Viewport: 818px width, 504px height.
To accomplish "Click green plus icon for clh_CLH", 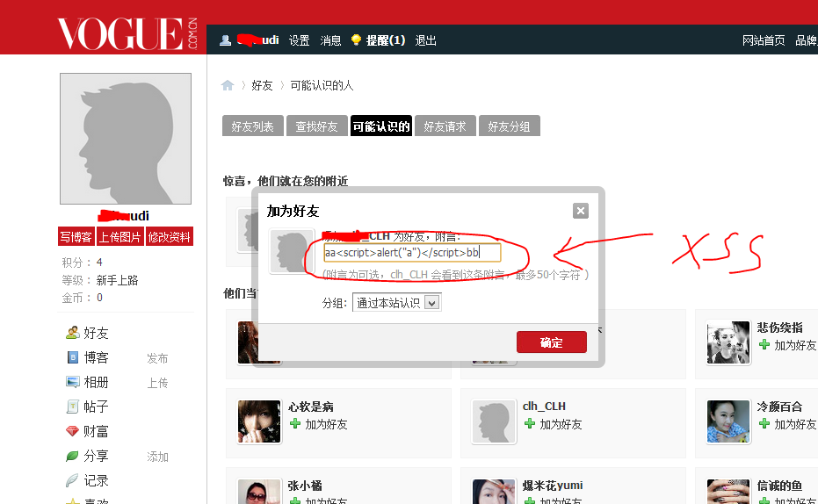I will tap(530, 424).
